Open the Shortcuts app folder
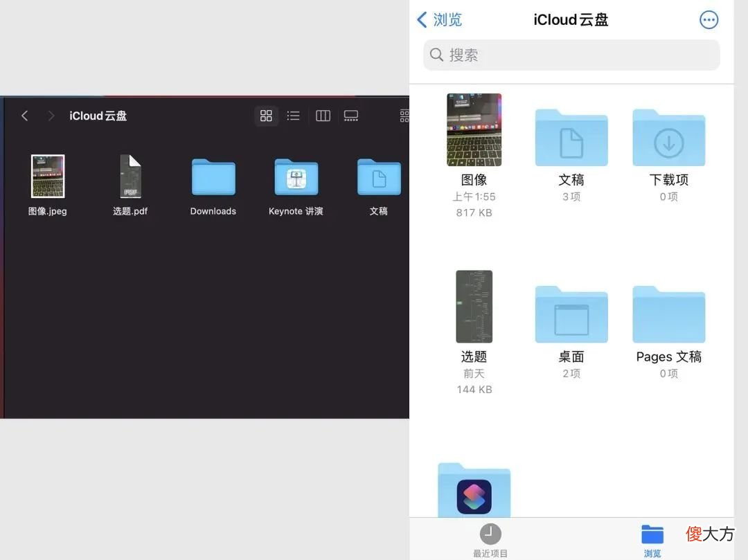Viewport: 748px width, 560px height. click(x=474, y=491)
